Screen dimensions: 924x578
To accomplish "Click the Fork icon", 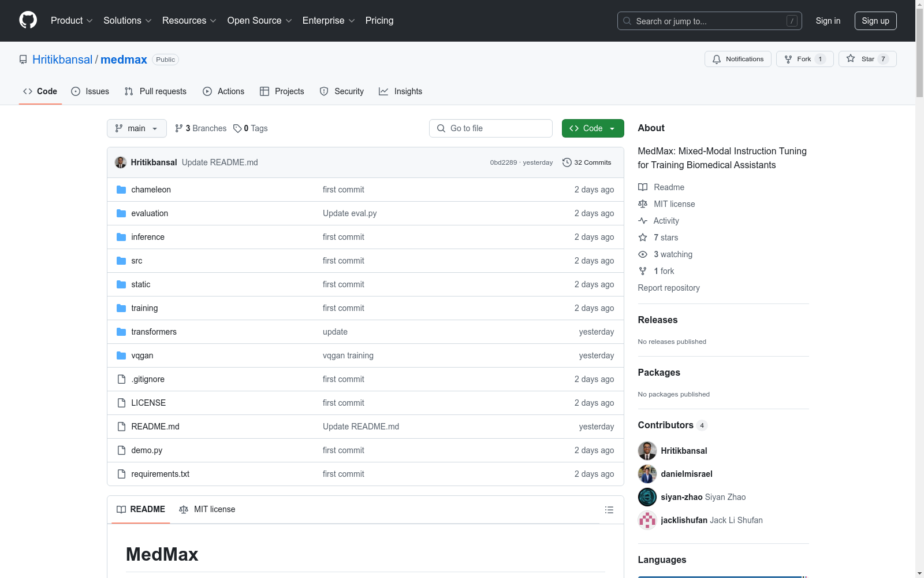I will click(788, 59).
